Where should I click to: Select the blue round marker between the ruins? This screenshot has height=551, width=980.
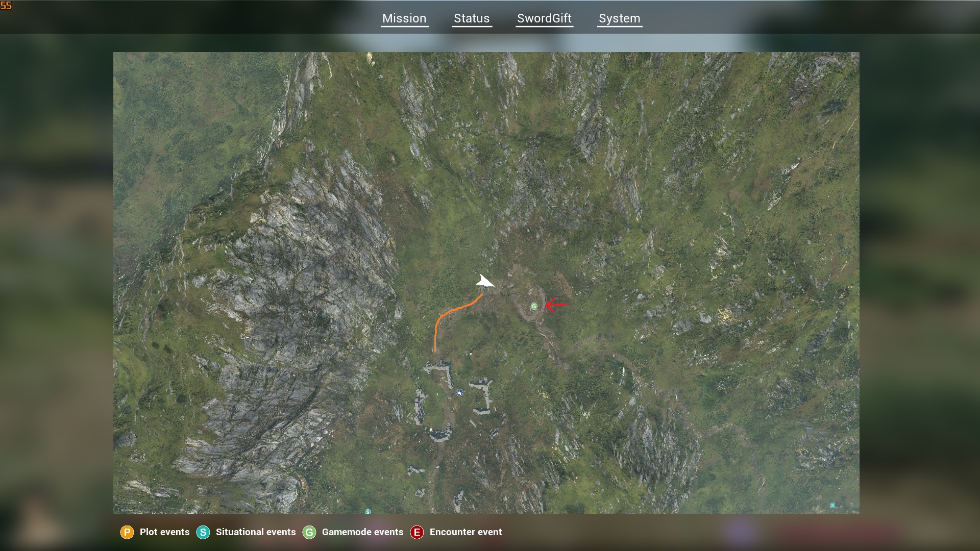tap(460, 392)
